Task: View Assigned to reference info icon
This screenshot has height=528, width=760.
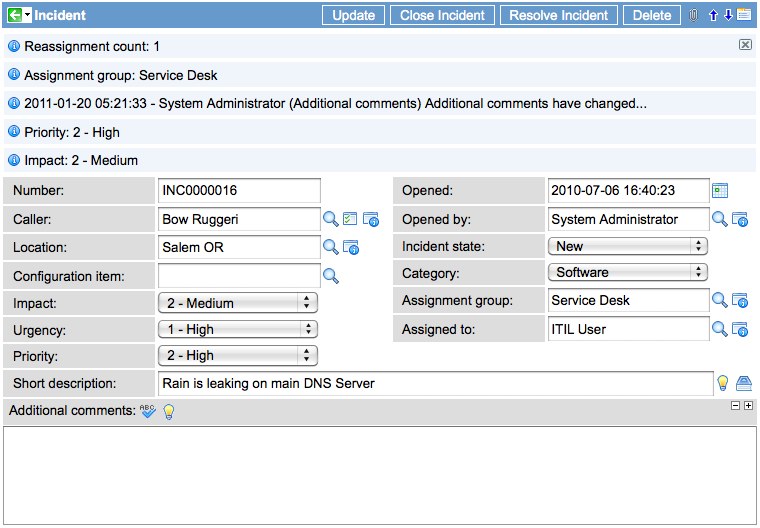Action: click(740, 329)
